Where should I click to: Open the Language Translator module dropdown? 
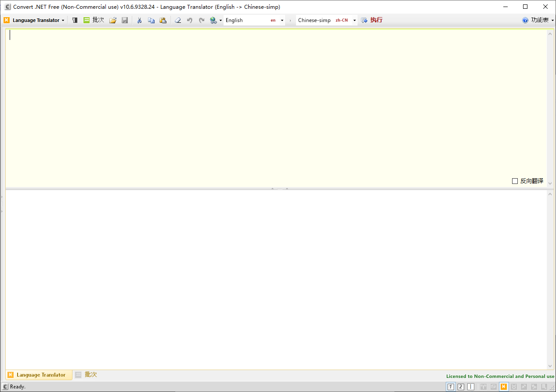click(x=34, y=20)
